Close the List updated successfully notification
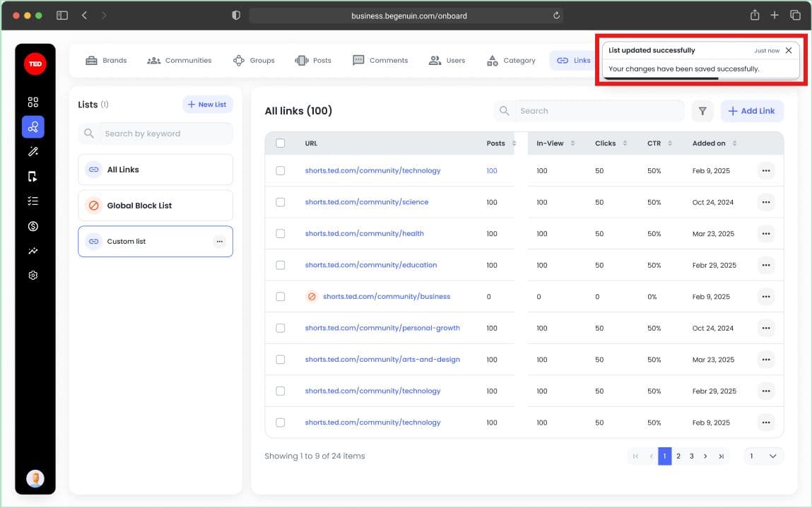Screen dimensions: 812x508 [x=788, y=50]
